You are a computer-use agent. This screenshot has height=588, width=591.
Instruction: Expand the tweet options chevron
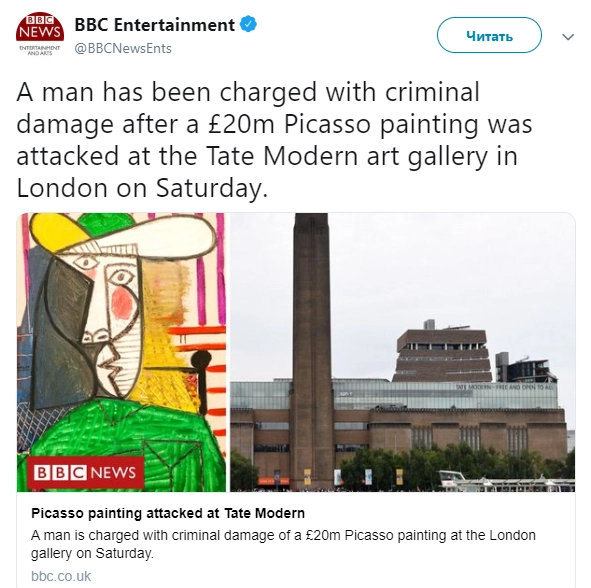568,37
